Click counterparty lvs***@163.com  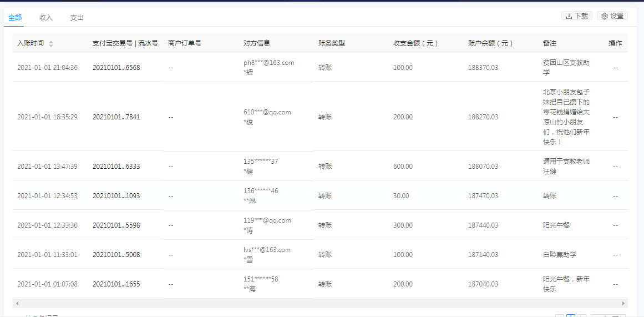(x=267, y=250)
